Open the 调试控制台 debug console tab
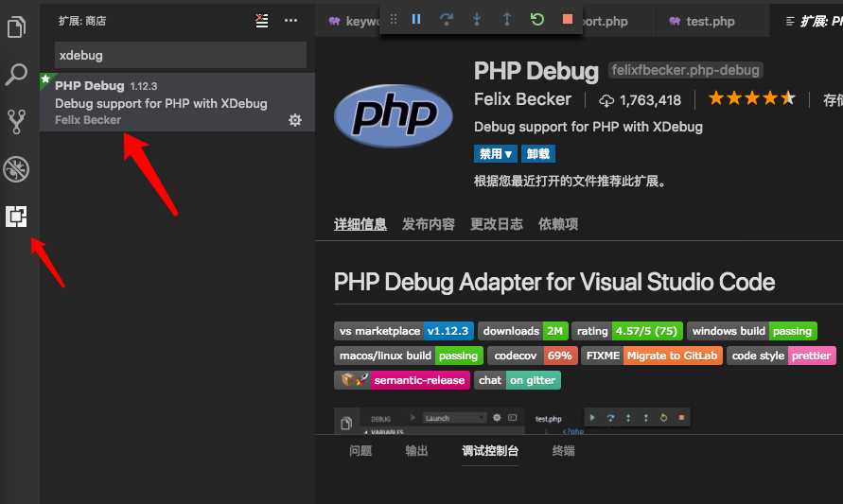 (x=490, y=451)
